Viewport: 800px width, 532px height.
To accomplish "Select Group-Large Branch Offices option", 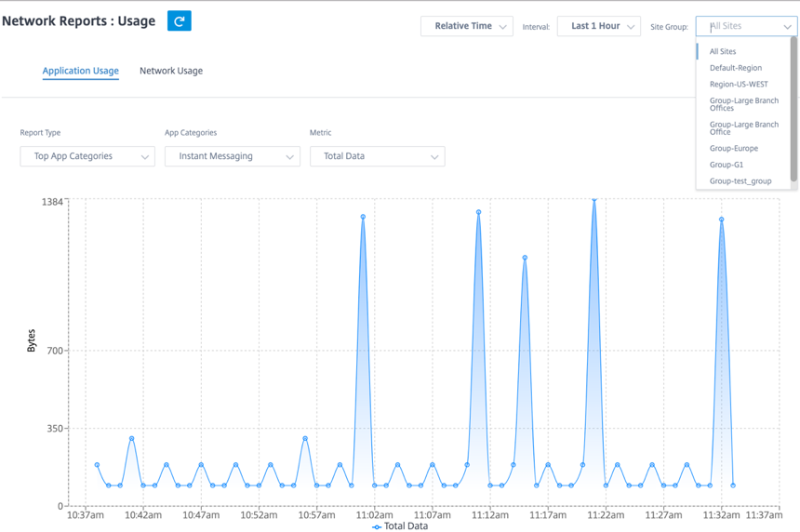I will [744, 104].
